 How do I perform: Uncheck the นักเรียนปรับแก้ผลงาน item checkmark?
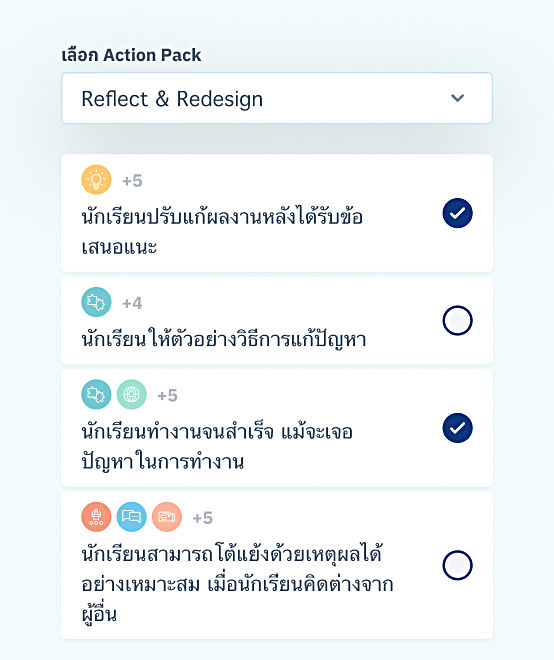457,213
